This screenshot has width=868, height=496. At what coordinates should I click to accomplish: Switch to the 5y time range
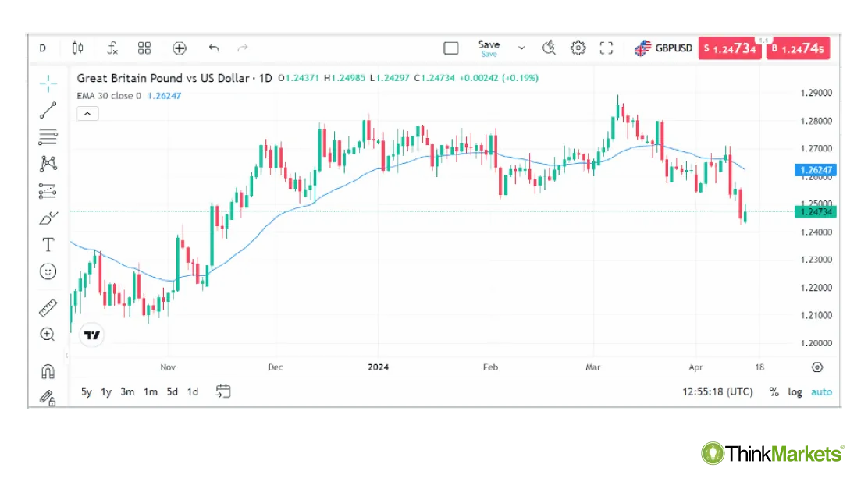click(86, 392)
